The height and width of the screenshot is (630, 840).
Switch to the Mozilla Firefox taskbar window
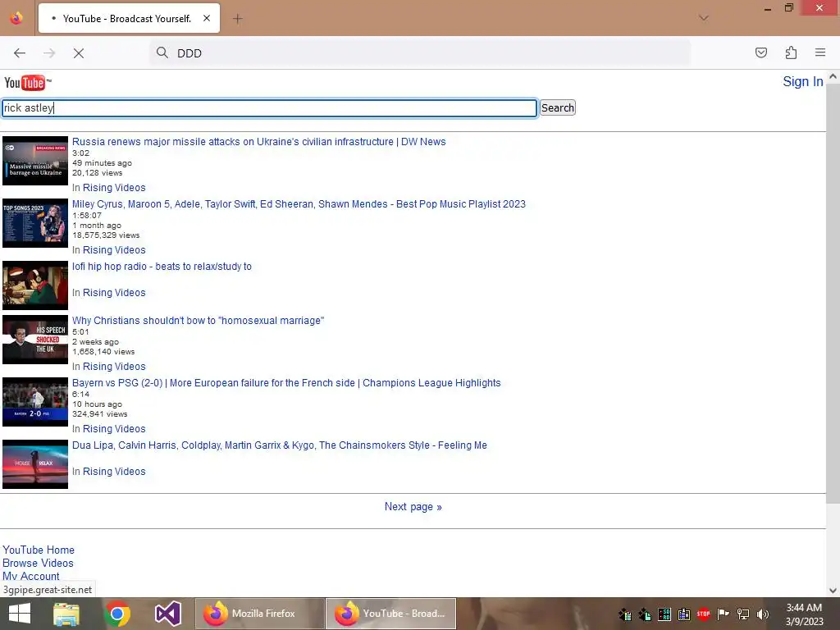[260, 614]
